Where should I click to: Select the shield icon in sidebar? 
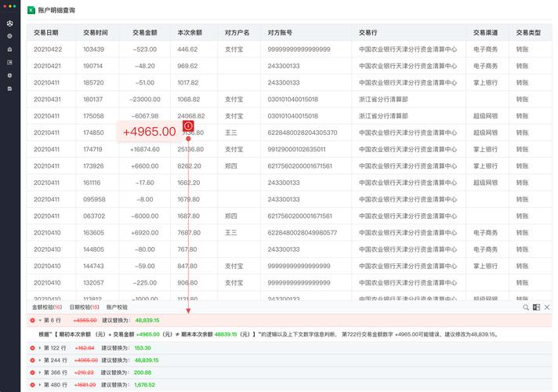pyautogui.click(x=9, y=75)
